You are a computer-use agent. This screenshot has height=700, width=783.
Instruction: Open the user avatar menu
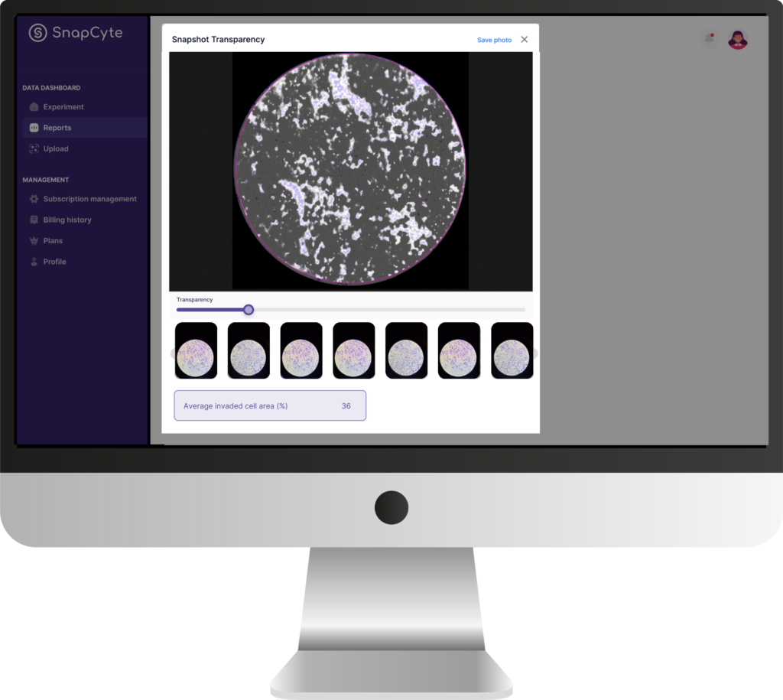point(738,40)
